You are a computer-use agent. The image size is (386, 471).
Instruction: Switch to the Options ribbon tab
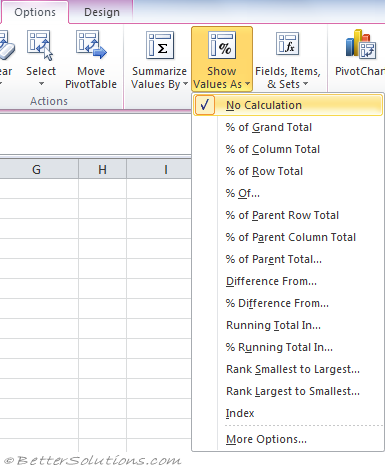point(35,12)
